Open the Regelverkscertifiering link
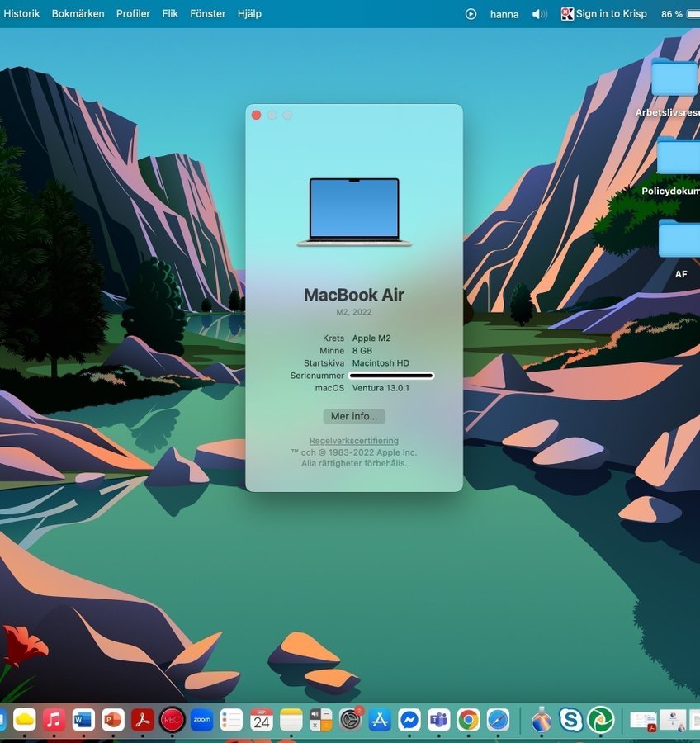Viewport: 700px width, 743px height. (x=353, y=441)
